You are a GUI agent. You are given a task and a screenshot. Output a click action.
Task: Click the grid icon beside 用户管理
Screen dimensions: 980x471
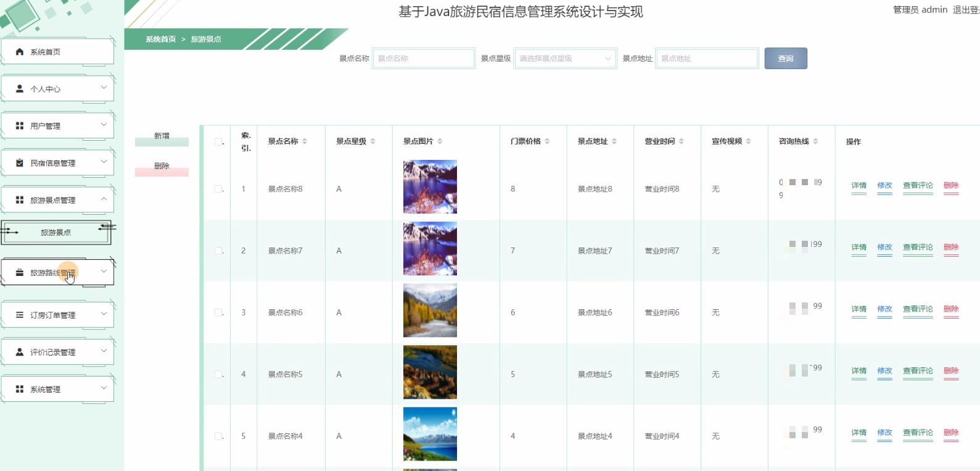pos(20,126)
